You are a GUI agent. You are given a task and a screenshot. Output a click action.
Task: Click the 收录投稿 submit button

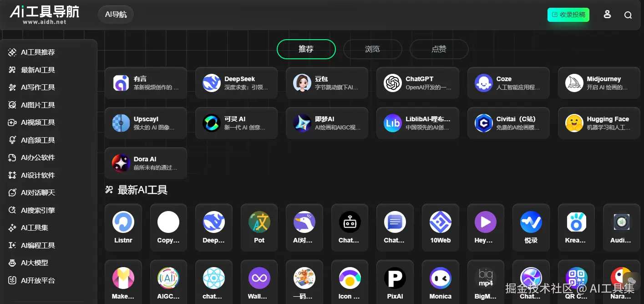point(568,15)
